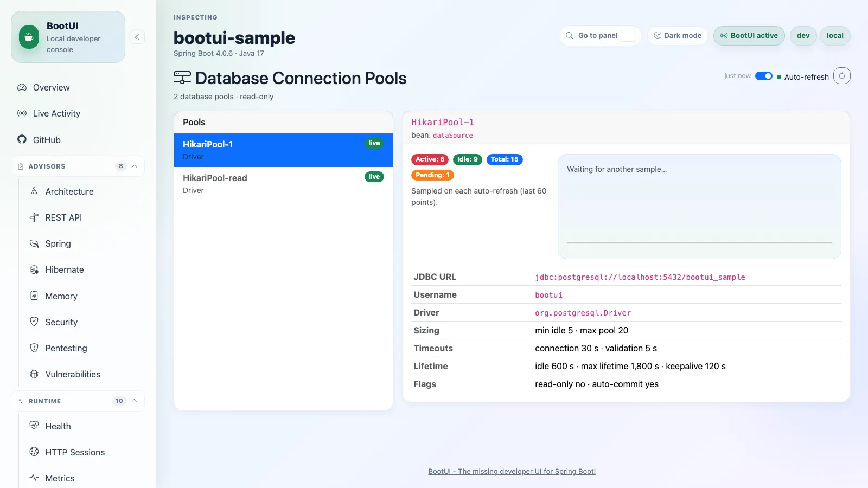Screen dimensions: 868x488
Task: Collapse the Advisors section chevron
Action: click(135, 166)
